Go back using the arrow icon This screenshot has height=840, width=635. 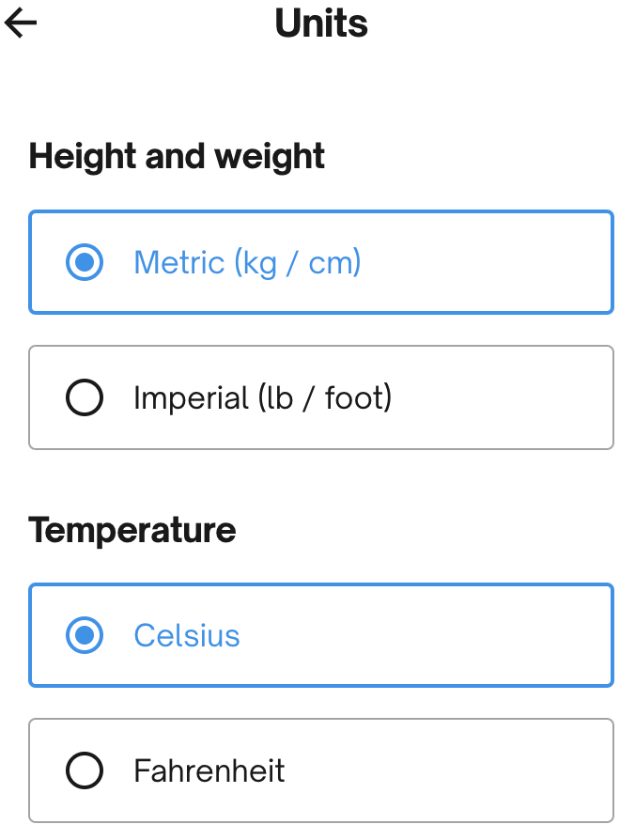coord(21,23)
